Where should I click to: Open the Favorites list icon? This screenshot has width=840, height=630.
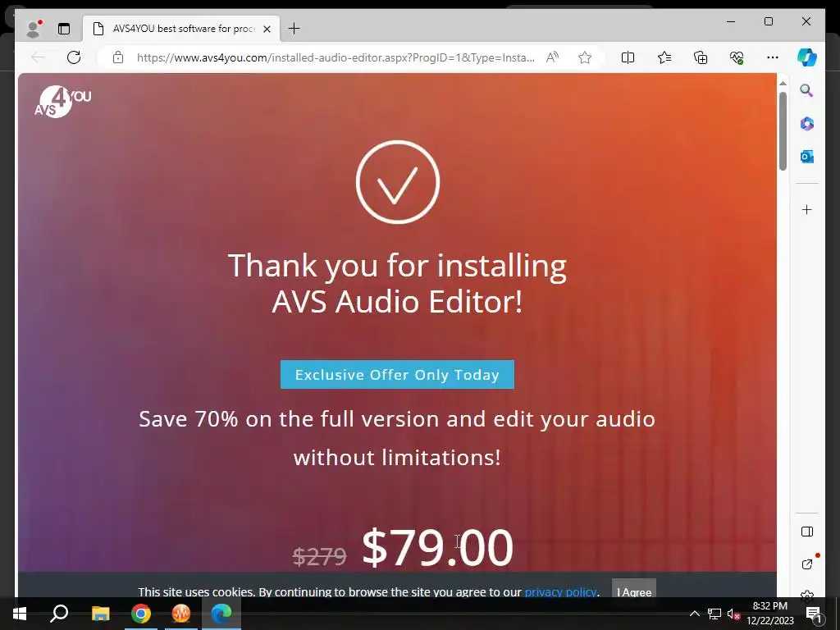pos(664,57)
